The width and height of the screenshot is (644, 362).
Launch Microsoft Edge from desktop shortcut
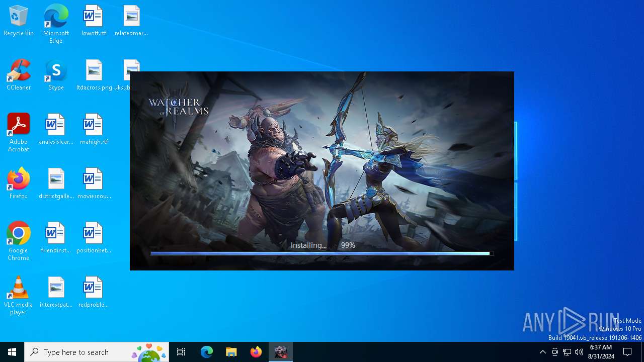pos(56,24)
